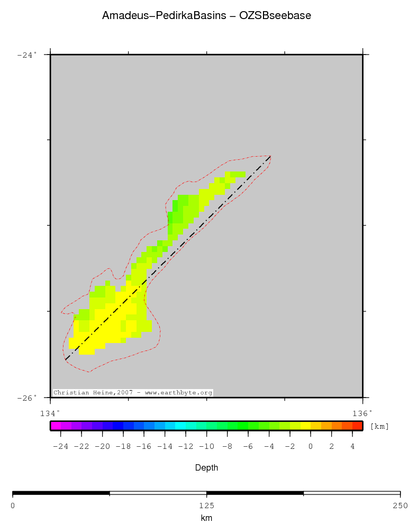Image resolution: width=418 pixels, height=532 pixels.
Task: Select the yellow swatch above 0 label
Action: (x=306, y=426)
